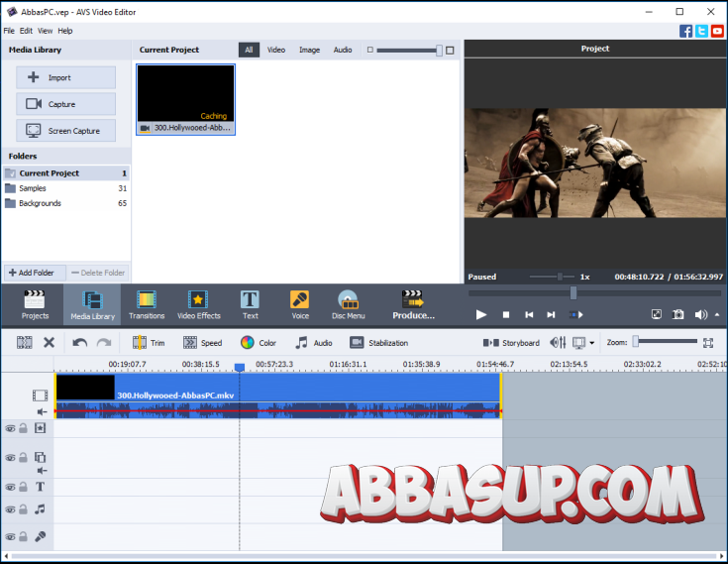
Task: Lock the video overlay track
Action: [x=23, y=458]
